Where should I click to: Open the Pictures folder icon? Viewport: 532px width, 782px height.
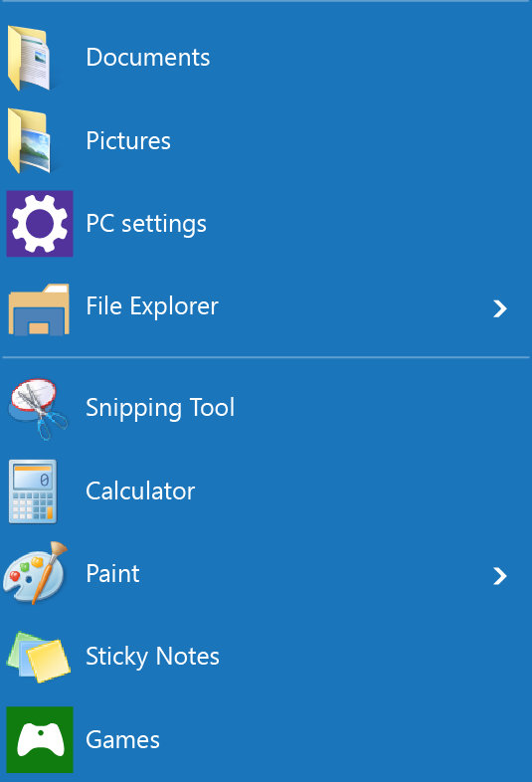coord(30,141)
